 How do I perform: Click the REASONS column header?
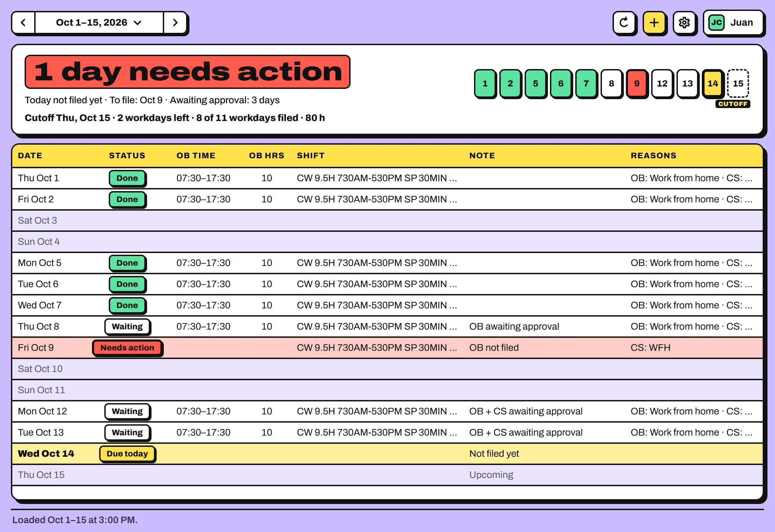(x=653, y=156)
